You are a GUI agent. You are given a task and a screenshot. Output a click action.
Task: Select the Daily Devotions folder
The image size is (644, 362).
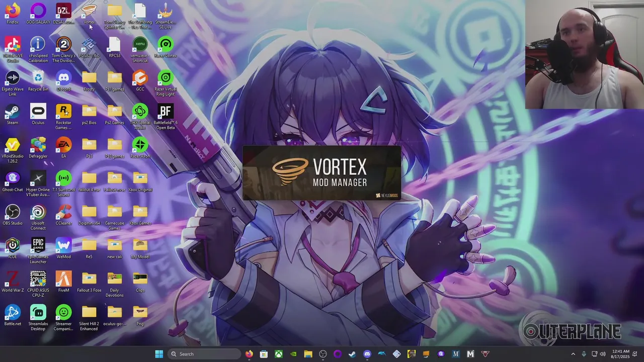pos(115,284)
